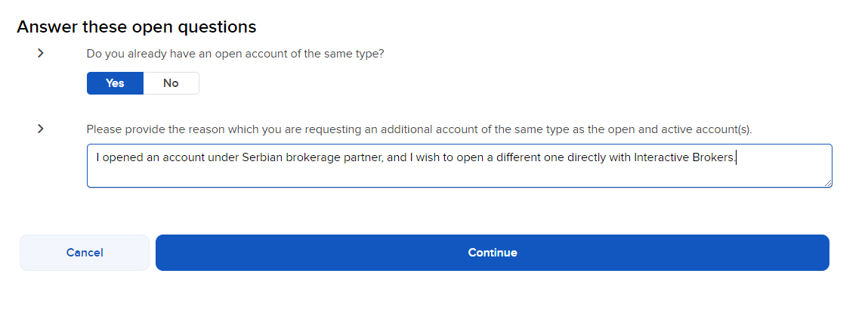868x317 pixels.
Task: Select Yes for existing open account
Action: click(115, 83)
